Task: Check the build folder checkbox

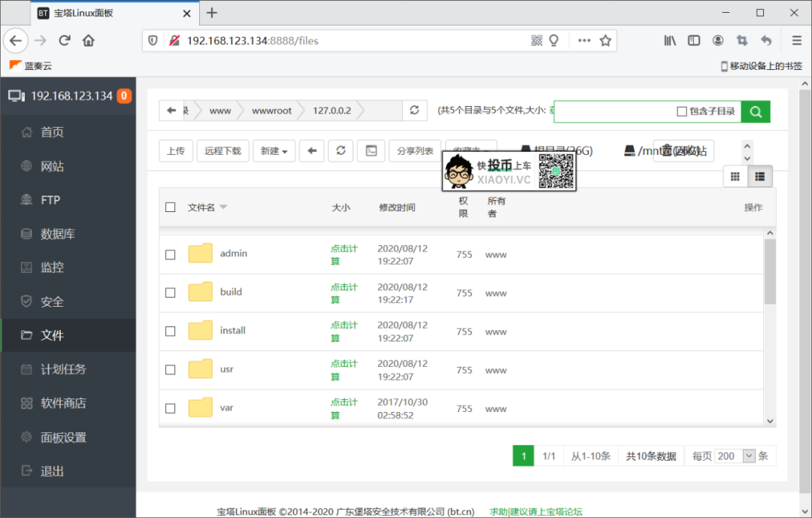Action: (x=171, y=292)
